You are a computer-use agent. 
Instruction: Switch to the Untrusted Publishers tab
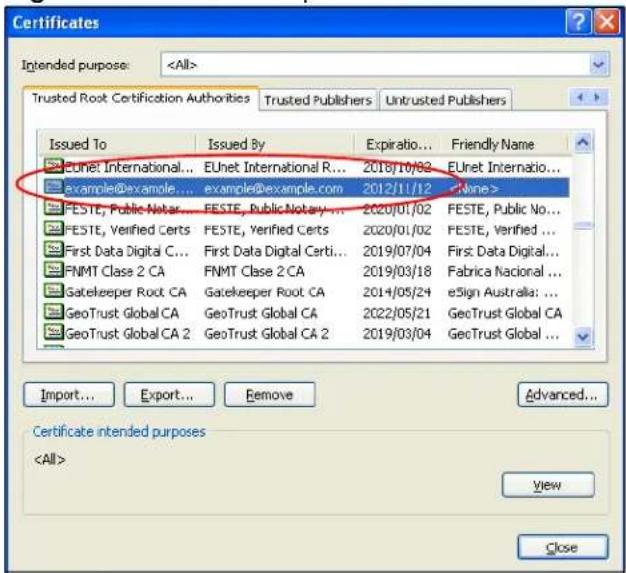tap(446, 100)
